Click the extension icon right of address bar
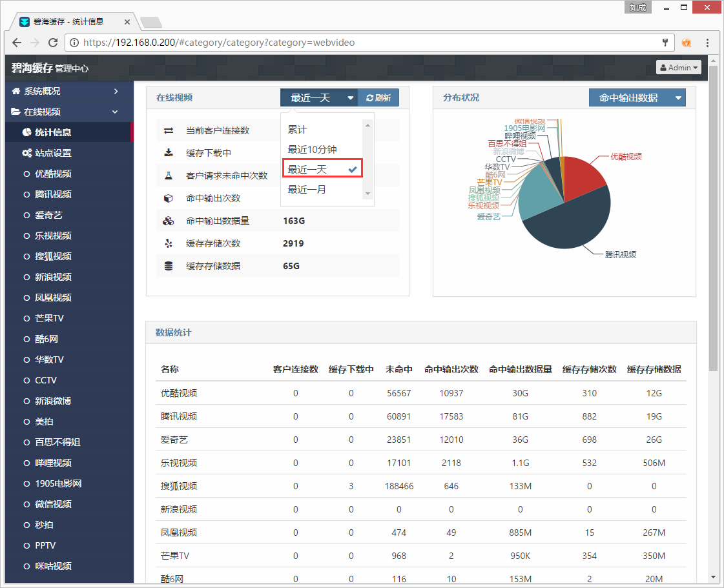Screen dimensions: 724x588 pos(687,43)
